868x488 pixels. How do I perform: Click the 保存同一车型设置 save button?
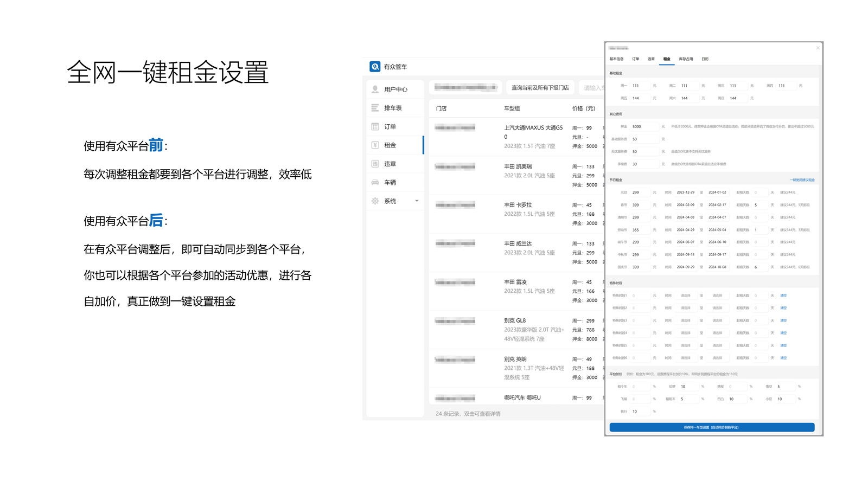712,427
